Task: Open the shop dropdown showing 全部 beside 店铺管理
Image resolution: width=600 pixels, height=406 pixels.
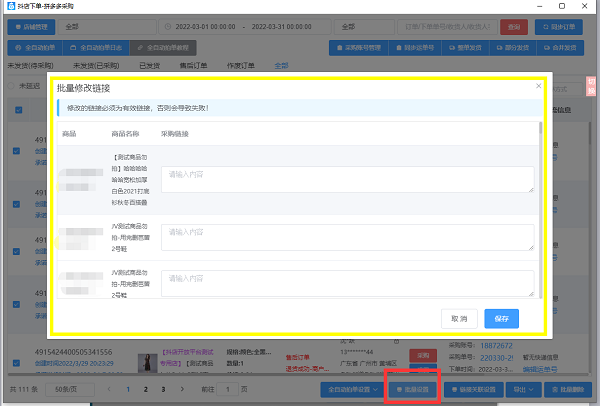Action: [x=107, y=27]
